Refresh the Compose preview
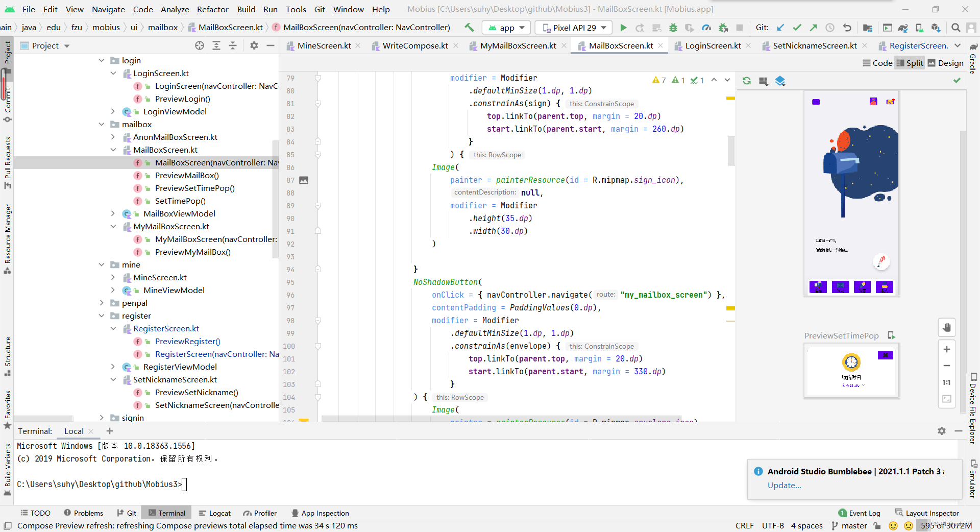Viewport: 980px width, 532px height. pos(747,81)
